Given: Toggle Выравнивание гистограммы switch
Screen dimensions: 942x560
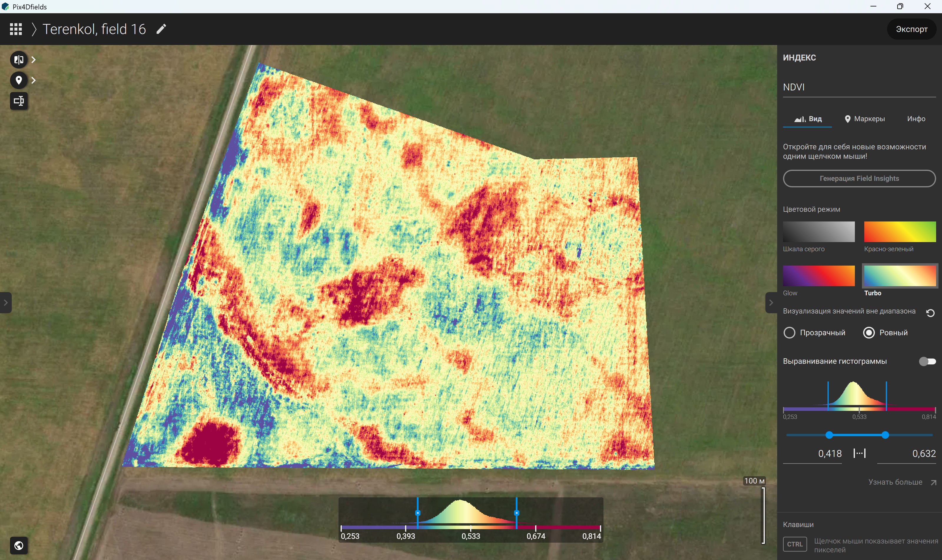Looking at the screenshot, I should (x=927, y=361).
